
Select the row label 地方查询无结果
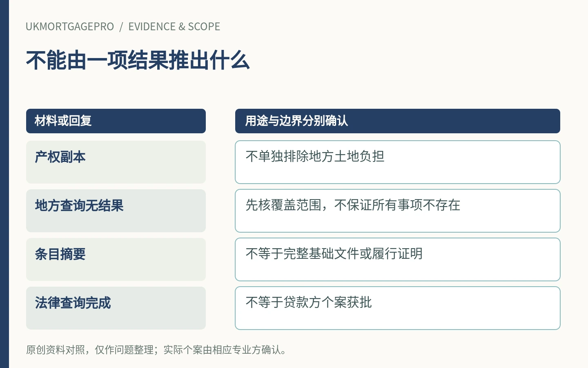click(79, 206)
